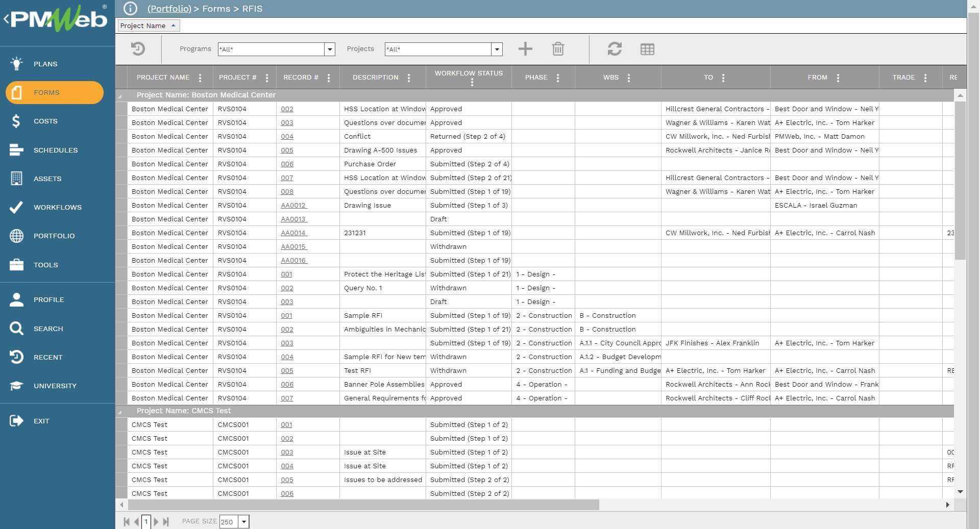Select the Schedules menu item
980x529 pixels.
click(x=56, y=150)
